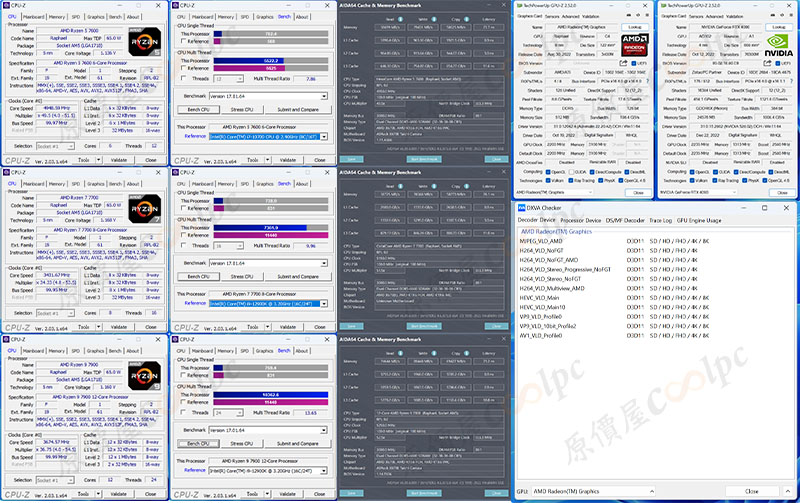Click Submit and Compare in Ryzen 9 7900 window
This screenshot has height=503, width=800.
(297, 443)
